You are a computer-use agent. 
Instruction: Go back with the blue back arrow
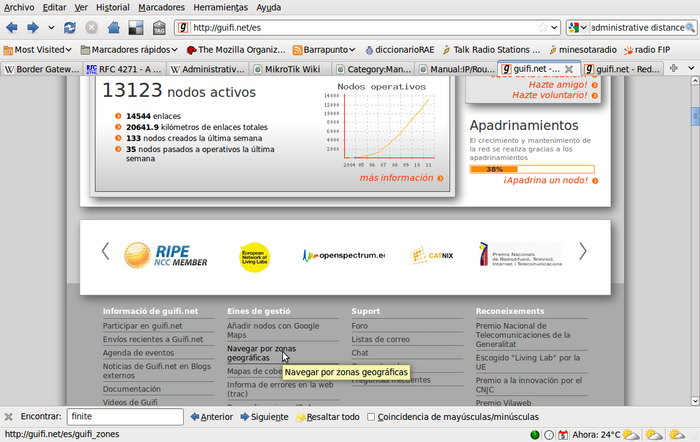click(12, 28)
